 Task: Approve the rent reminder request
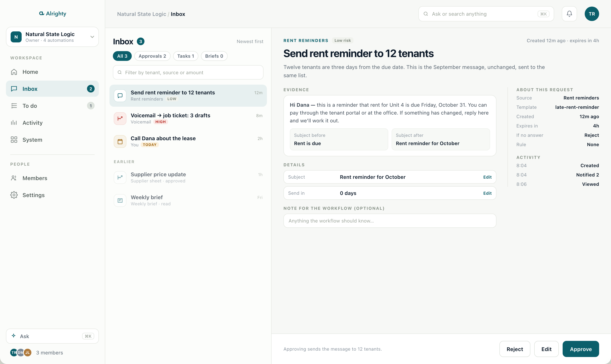point(581,349)
